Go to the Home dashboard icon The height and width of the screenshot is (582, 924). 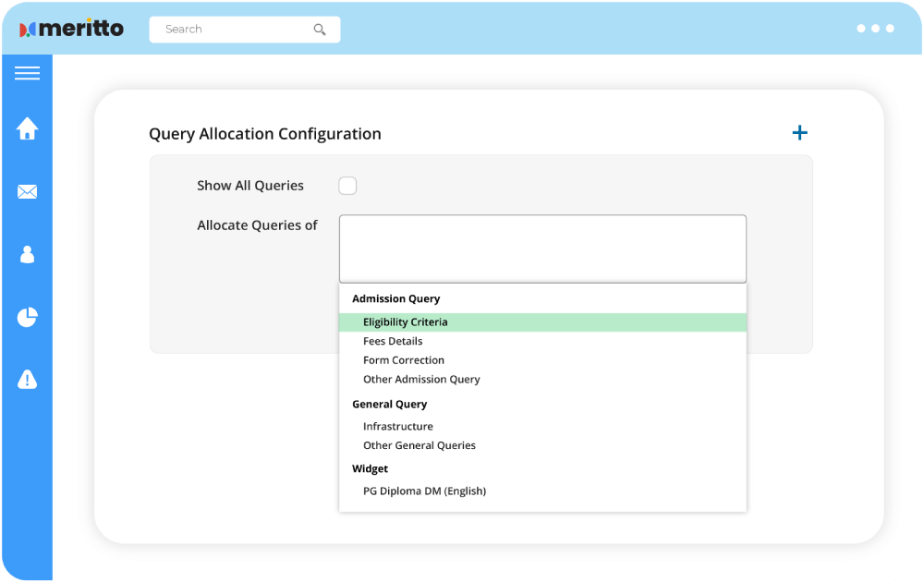pos(27,128)
